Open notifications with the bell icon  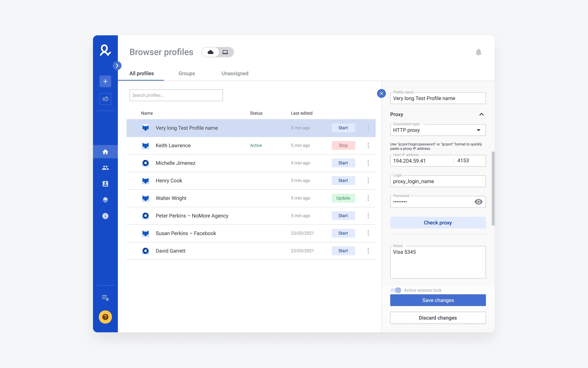point(478,52)
